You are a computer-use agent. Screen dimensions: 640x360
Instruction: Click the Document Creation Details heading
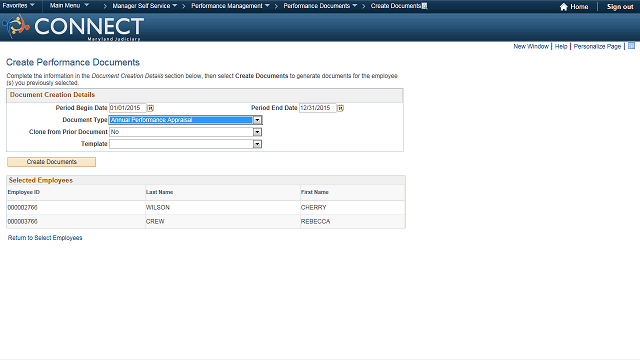tap(52, 95)
